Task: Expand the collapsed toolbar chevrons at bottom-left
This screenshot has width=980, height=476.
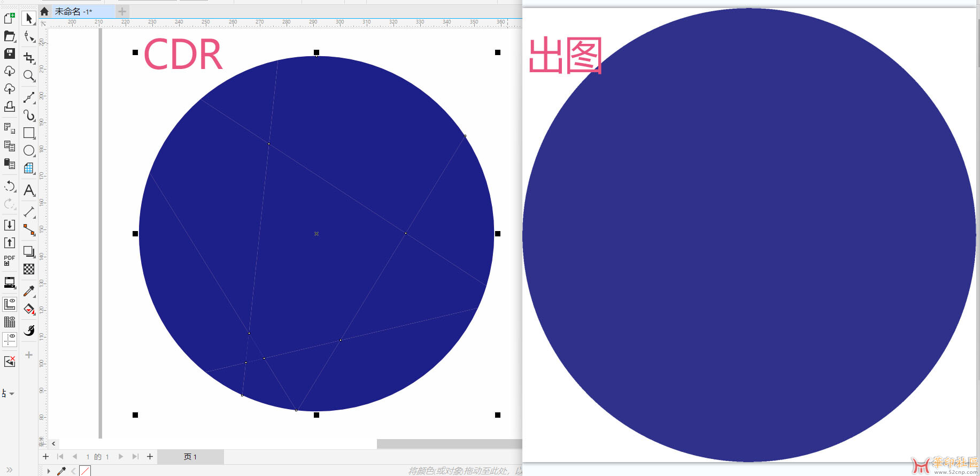Action: point(9,470)
